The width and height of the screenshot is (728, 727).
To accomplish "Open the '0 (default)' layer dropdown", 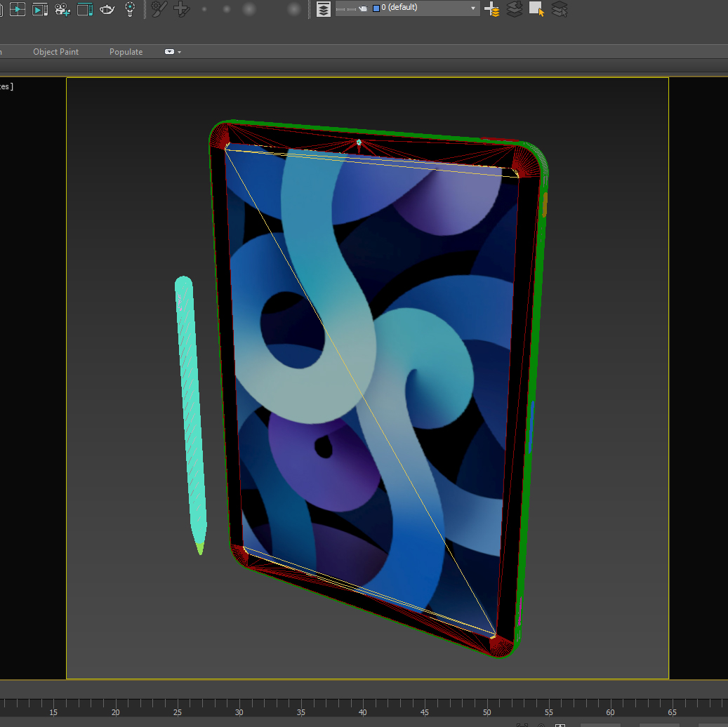I will point(474,8).
